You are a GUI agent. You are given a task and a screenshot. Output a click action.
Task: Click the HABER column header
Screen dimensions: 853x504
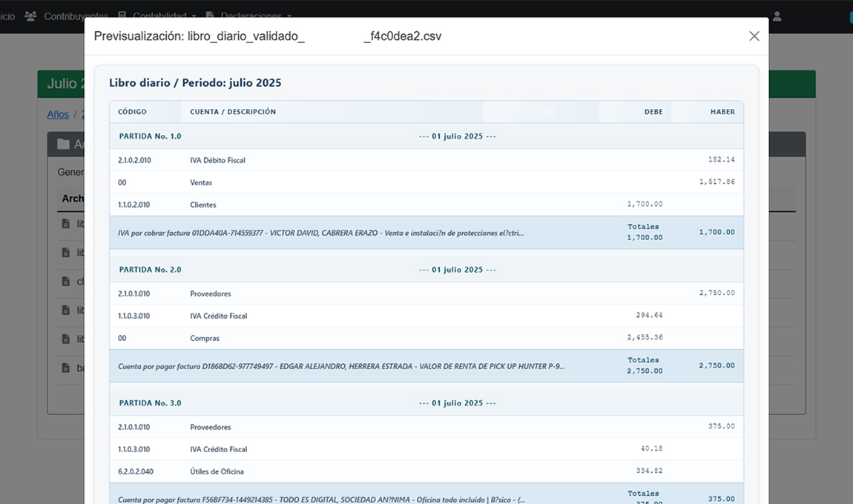(722, 112)
